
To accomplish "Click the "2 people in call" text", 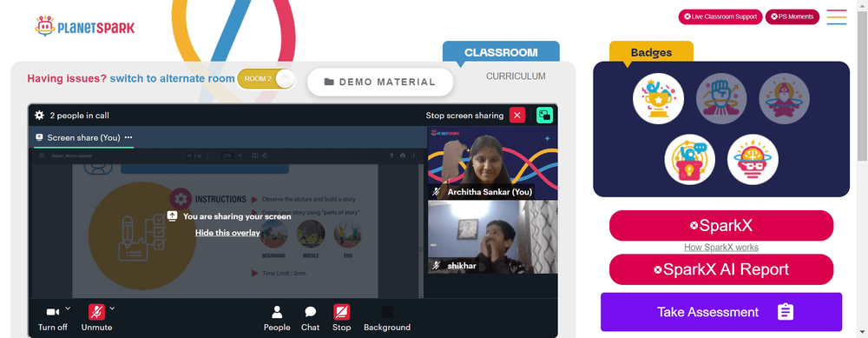I will [x=79, y=116].
